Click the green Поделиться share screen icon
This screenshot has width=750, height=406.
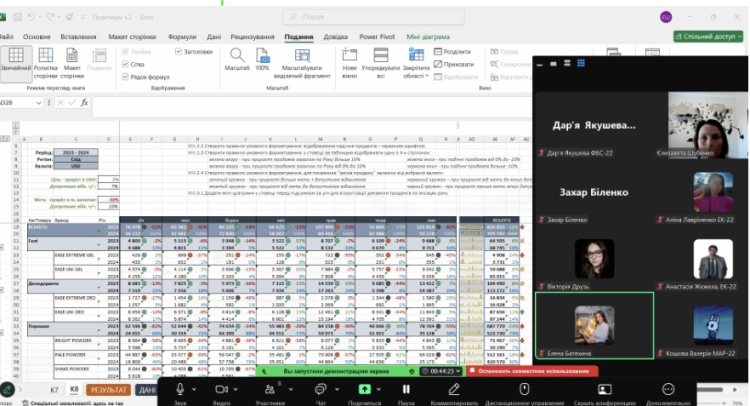364,389
